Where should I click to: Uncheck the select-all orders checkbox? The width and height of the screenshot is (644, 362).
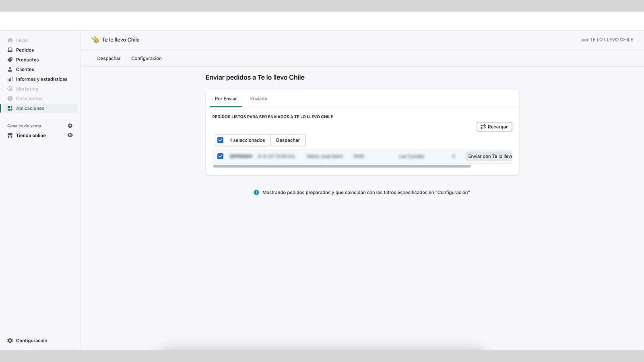tap(221, 140)
